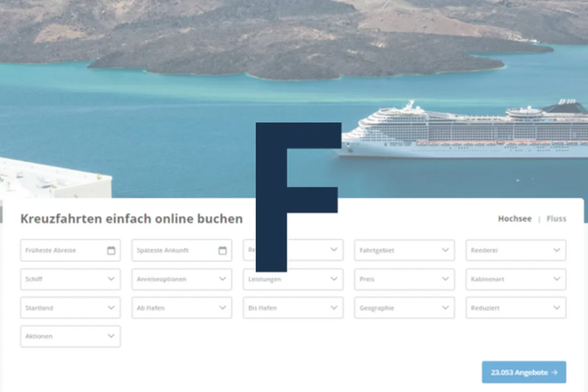Expand the Startland dropdown
This screenshot has height=392, width=588.
click(x=70, y=308)
